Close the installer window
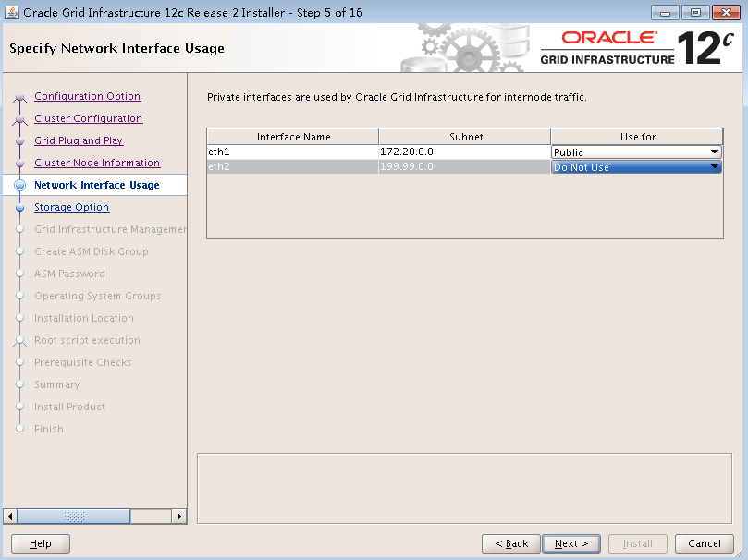Viewport: 748px width, 560px height. [x=726, y=12]
